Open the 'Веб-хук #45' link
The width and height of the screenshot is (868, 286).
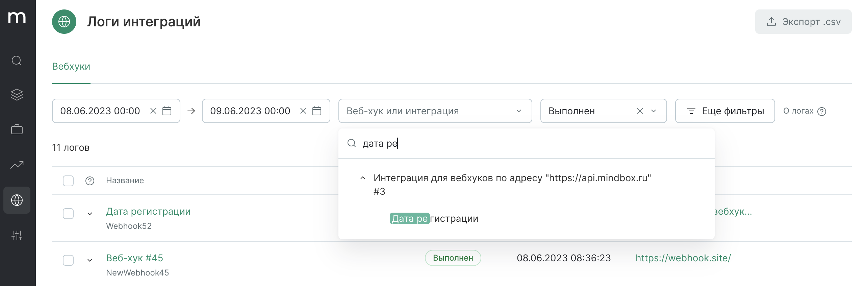(134, 258)
